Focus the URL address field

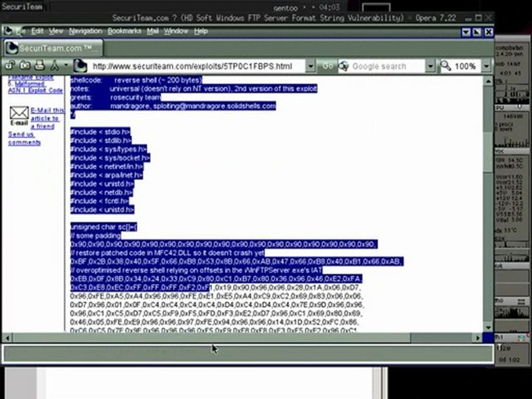tap(197, 66)
